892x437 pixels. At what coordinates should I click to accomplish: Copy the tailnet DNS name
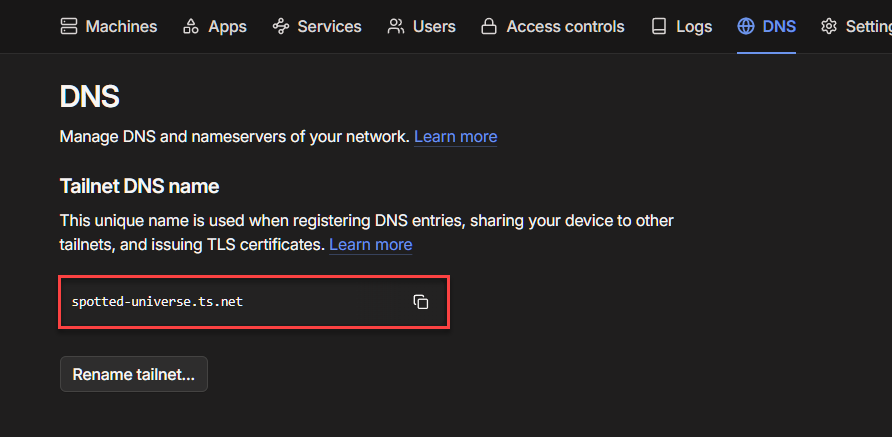[x=421, y=302]
